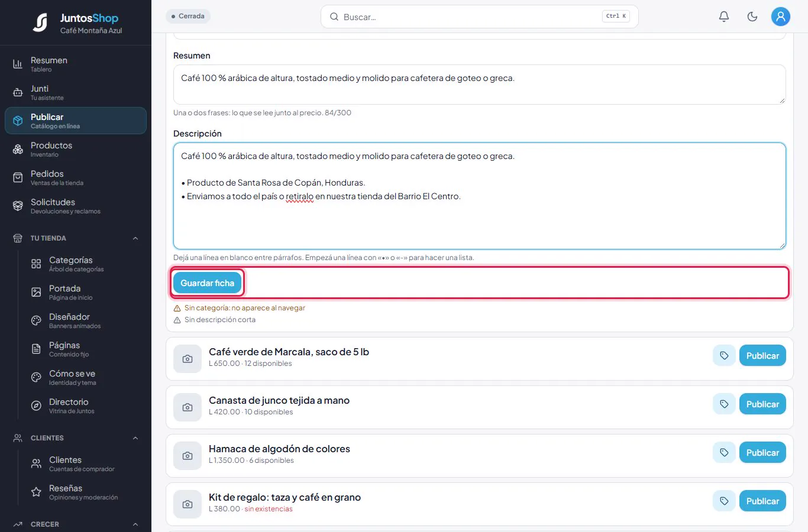Screen dimensions: 808x532
Task: Click the Buscar search field
Action: [x=479, y=17]
